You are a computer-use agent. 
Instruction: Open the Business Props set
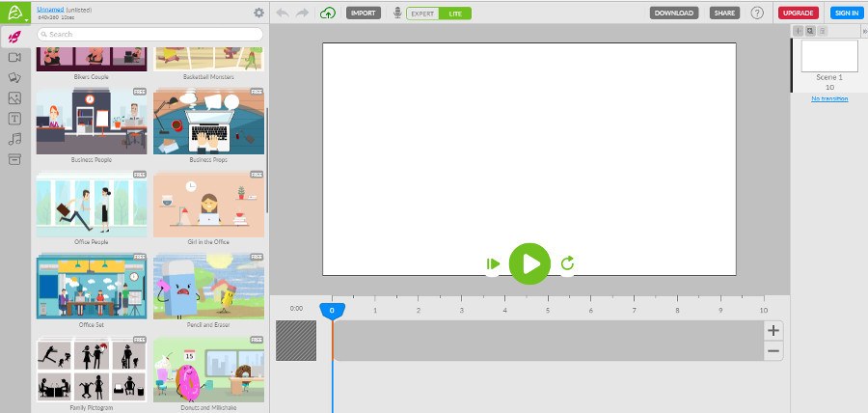tap(208, 122)
